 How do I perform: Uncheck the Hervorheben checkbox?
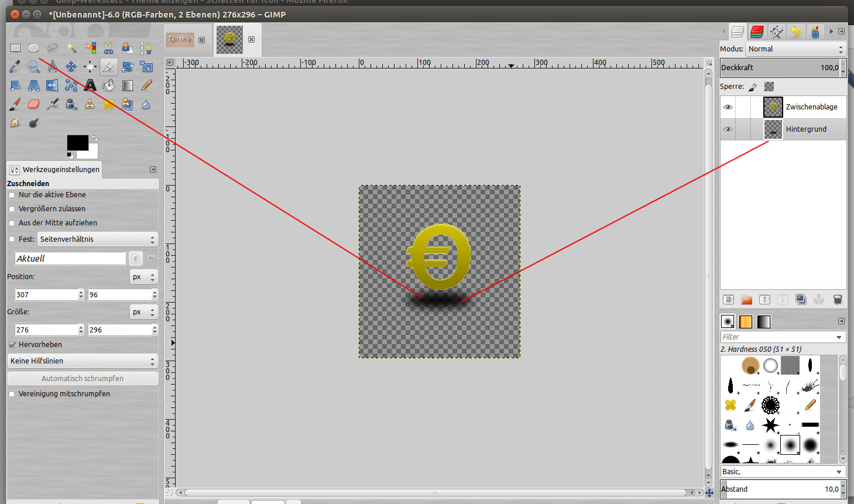click(x=12, y=345)
